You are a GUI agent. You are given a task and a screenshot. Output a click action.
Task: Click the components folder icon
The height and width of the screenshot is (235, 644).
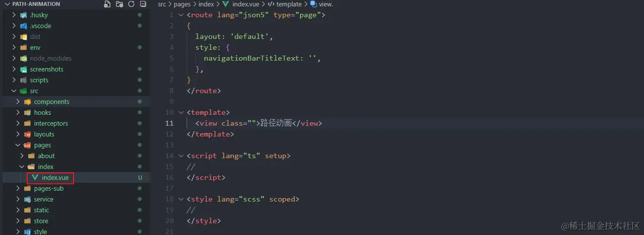[x=27, y=101]
